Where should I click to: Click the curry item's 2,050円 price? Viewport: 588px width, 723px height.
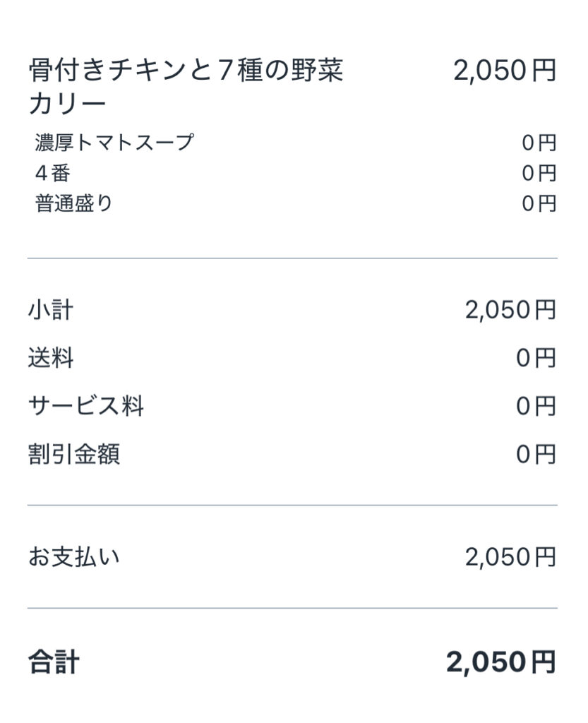coord(504,71)
